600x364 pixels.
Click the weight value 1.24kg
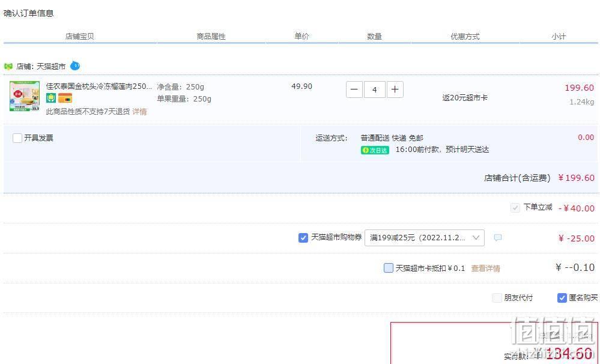click(581, 102)
